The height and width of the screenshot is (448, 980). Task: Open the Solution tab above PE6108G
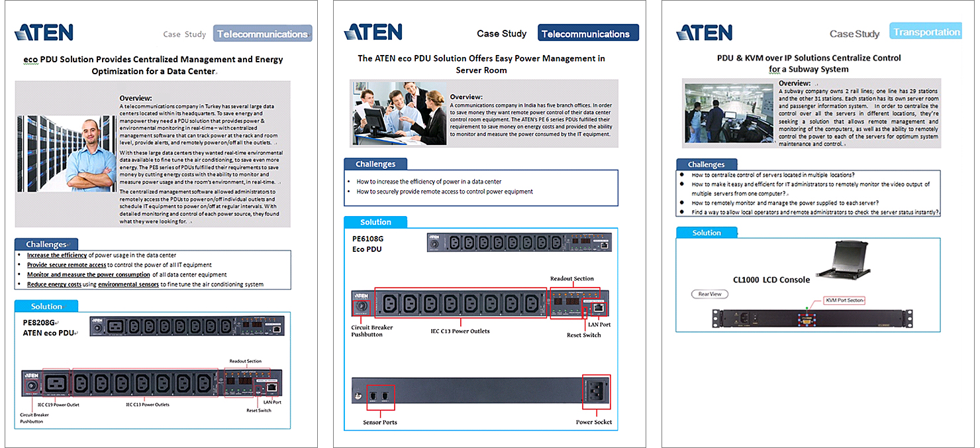375,222
